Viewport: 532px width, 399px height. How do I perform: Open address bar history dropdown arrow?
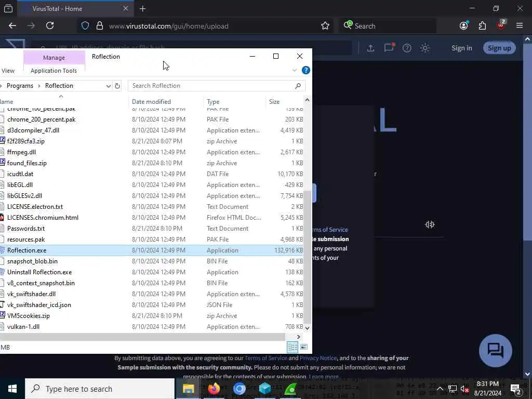(108, 86)
